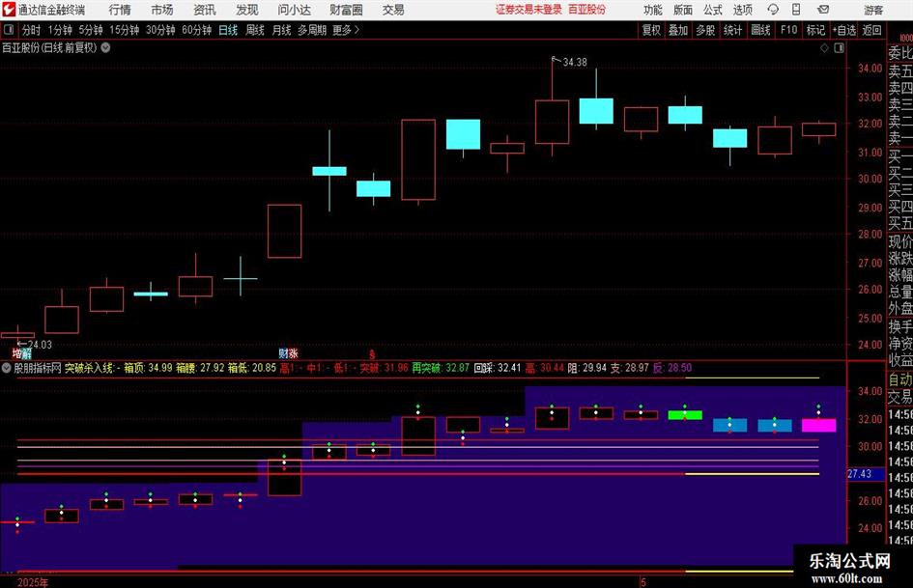Click the 多股 multi-stock button
The image size is (913, 588).
click(x=705, y=30)
